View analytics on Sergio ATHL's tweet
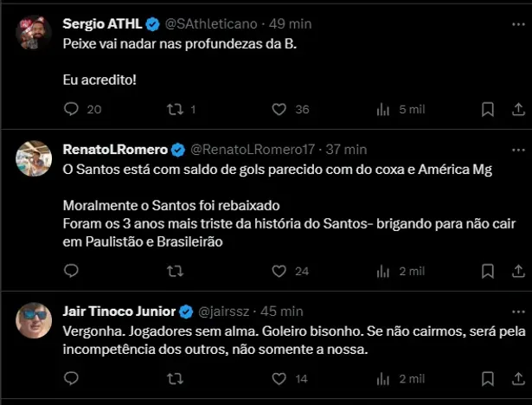The width and height of the screenshot is (532, 405). tap(383, 109)
